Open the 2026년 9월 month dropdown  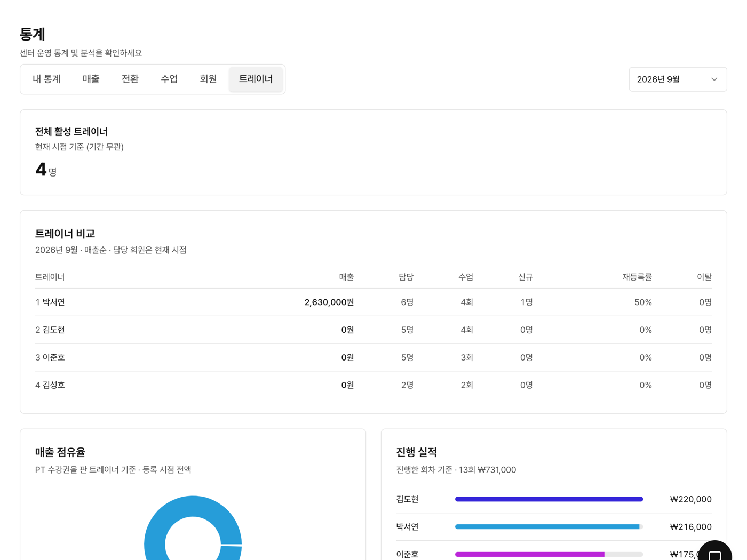(678, 79)
